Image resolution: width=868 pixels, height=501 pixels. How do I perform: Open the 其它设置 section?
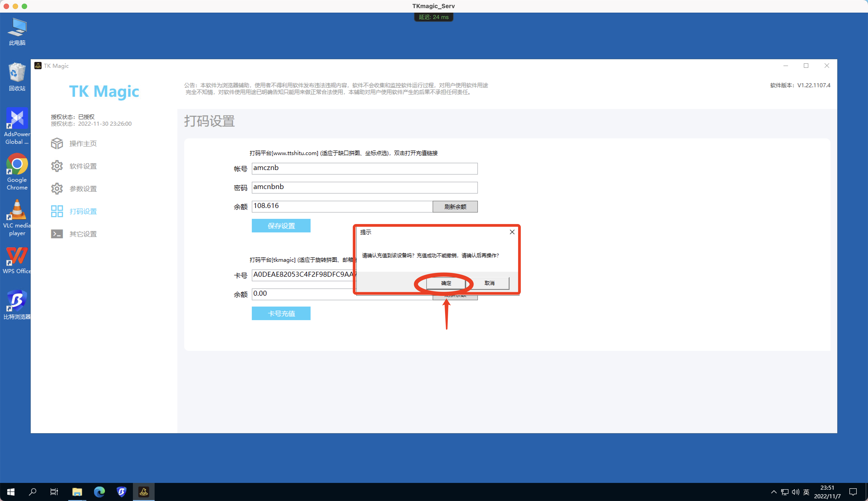(x=83, y=234)
